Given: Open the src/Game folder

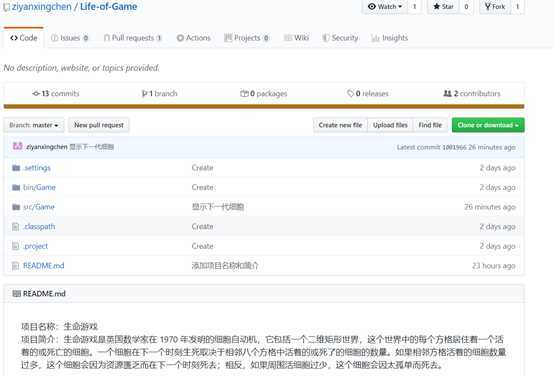Looking at the screenshot, I should click(39, 207).
